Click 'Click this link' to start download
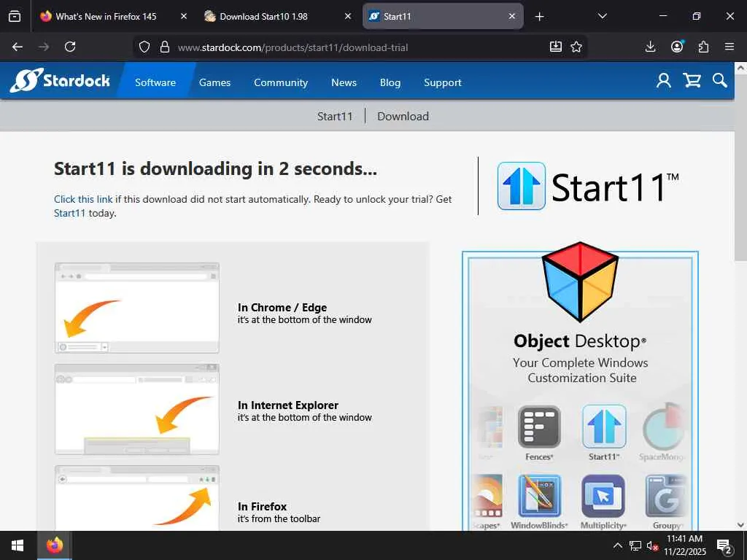 (x=83, y=199)
